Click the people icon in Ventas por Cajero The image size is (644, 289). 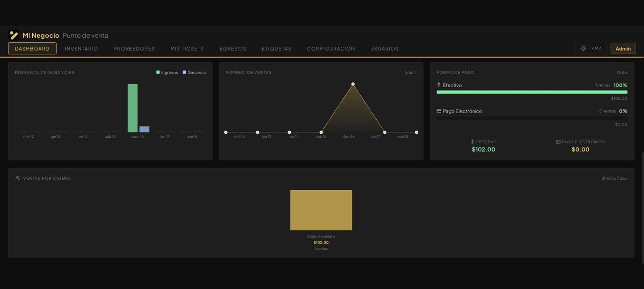point(17,178)
